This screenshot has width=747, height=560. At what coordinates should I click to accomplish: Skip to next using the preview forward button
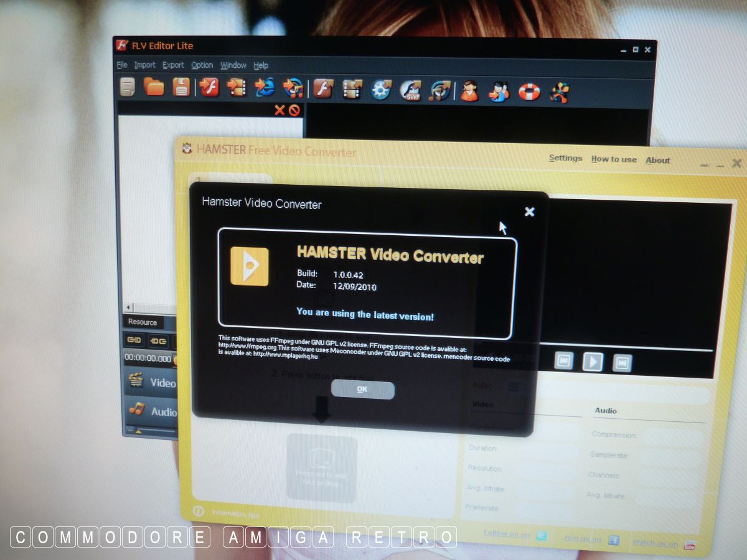pyautogui.click(x=622, y=362)
